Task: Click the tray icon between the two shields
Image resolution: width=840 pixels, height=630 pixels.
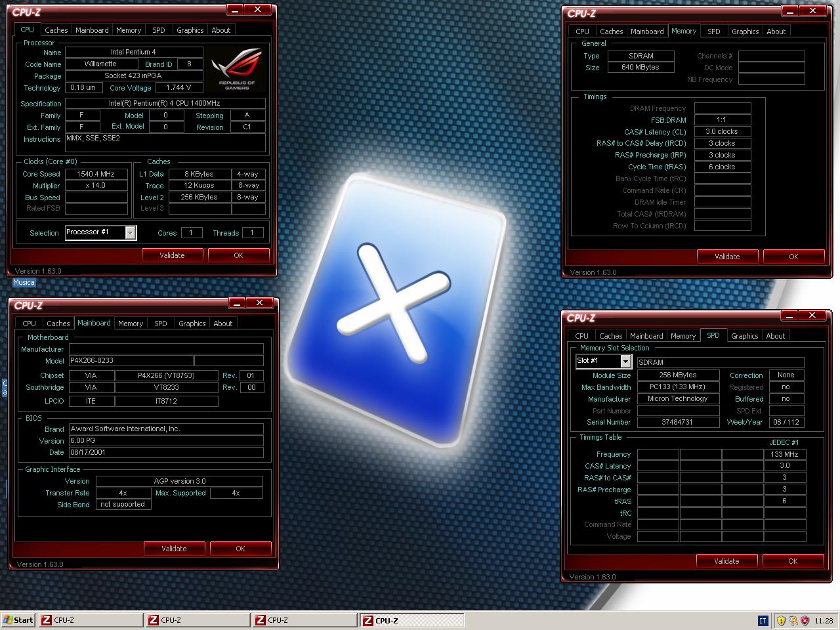Action: pos(793,620)
